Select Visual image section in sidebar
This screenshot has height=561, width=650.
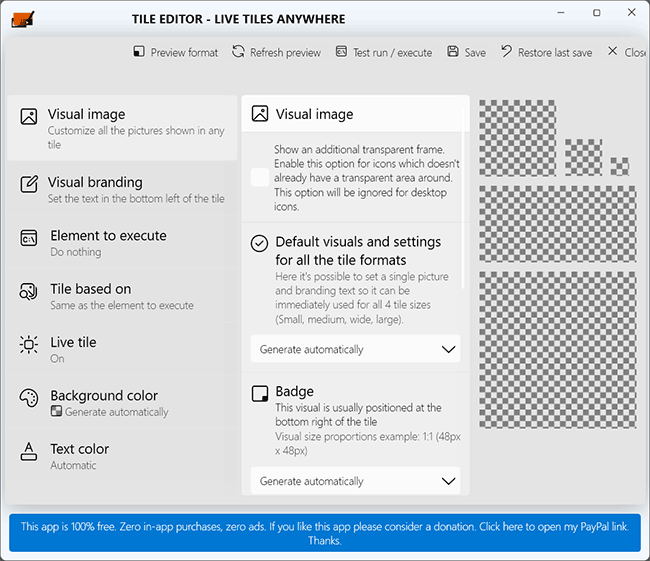click(122, 128)
